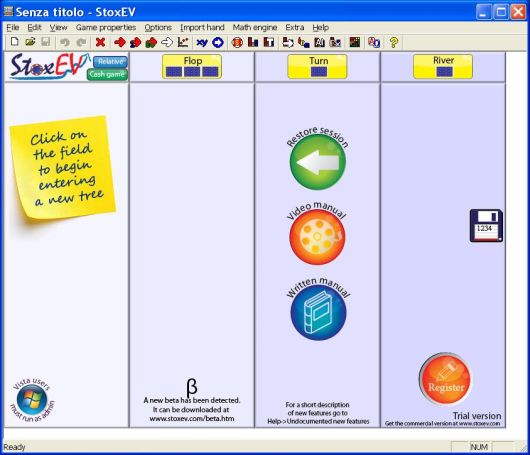Click the Ready status bar text
This screenshot has width=530, height=455.
coord(14,447)
